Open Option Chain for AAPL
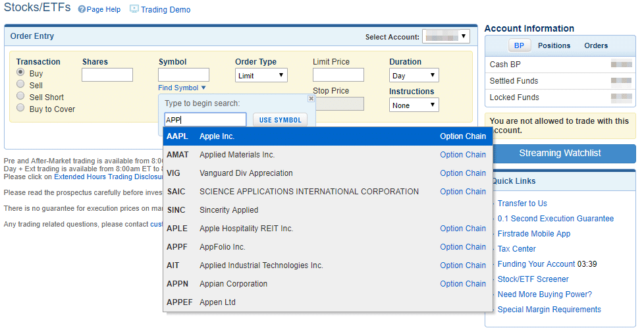Viewport: 644px width, 332px height. 463,136
